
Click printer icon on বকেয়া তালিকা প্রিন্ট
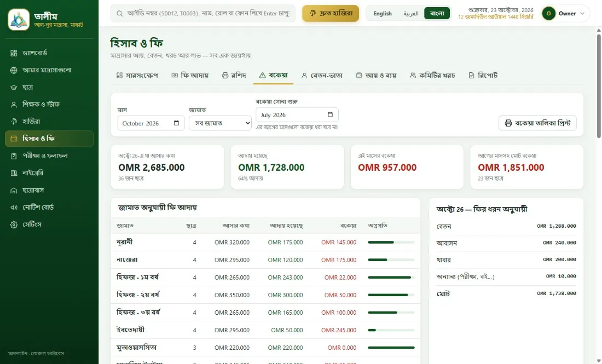tap(508, 123)
